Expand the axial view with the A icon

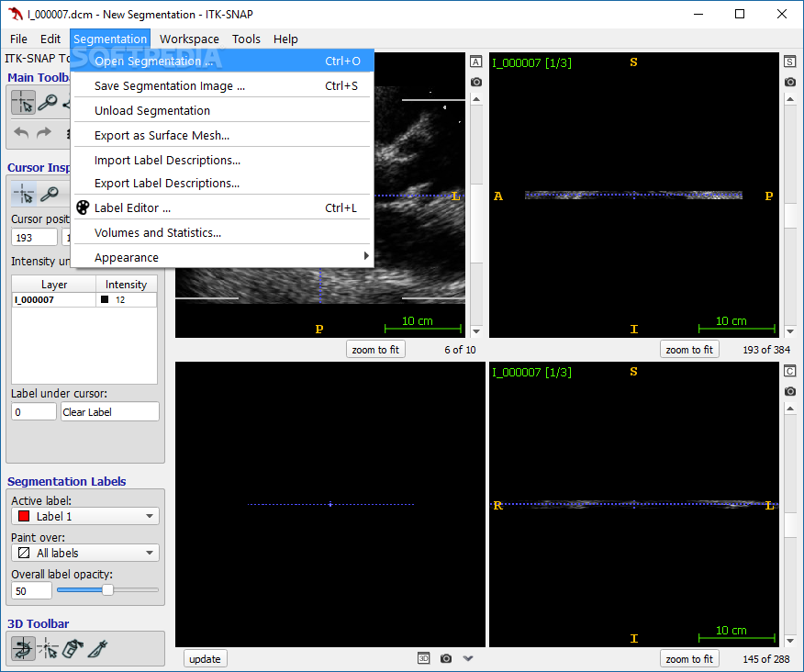[475, 62]
